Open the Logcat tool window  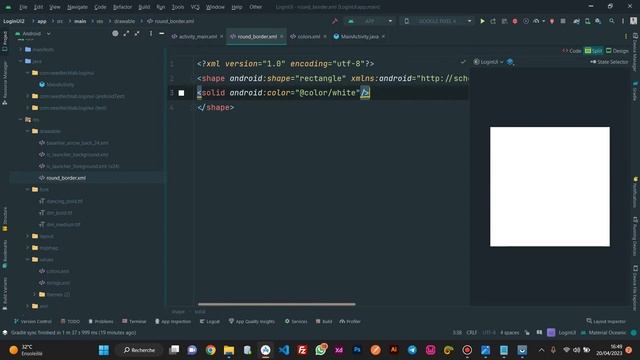coord(210,322)
